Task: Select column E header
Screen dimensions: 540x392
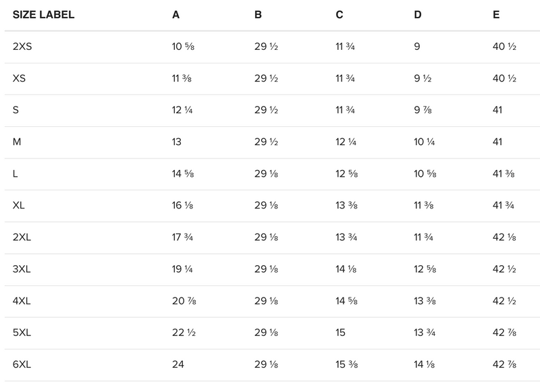Action: click(x=497, y=15)
